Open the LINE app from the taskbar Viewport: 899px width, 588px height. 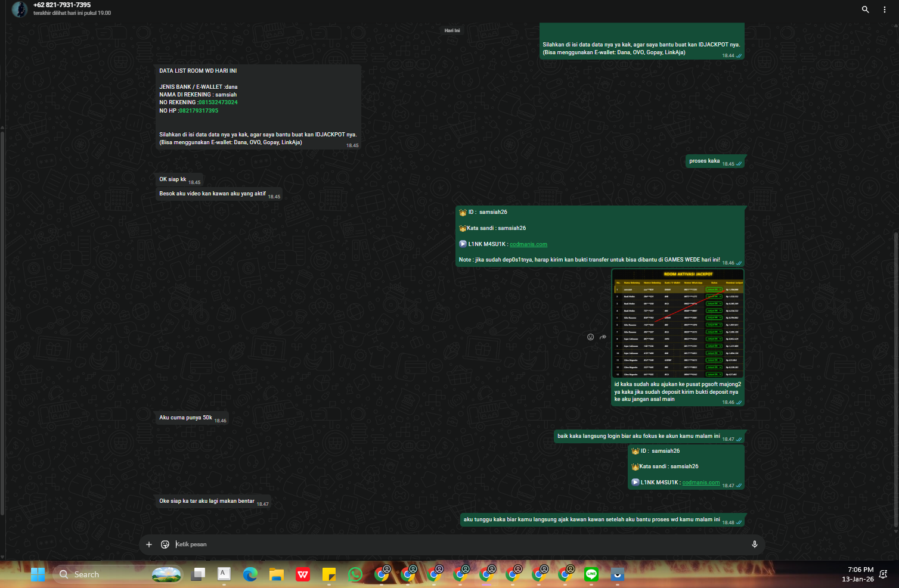click(591, 574)
